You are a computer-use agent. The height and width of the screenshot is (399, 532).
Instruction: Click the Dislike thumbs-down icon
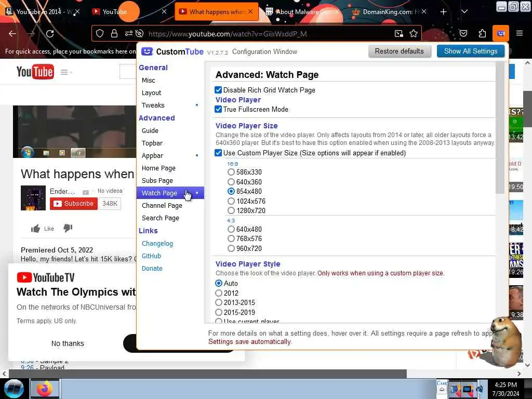click(x=68, y=228)
